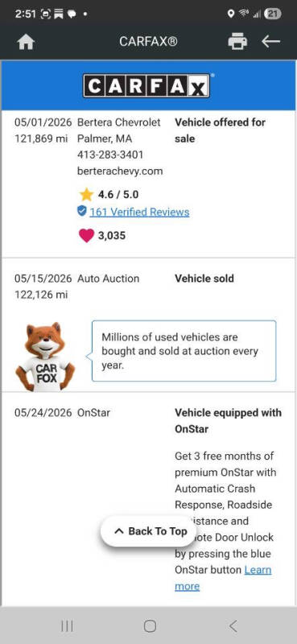The image size is (297, 644).
Task: Tap the auction info speech bubble
Action: [184, 351]
